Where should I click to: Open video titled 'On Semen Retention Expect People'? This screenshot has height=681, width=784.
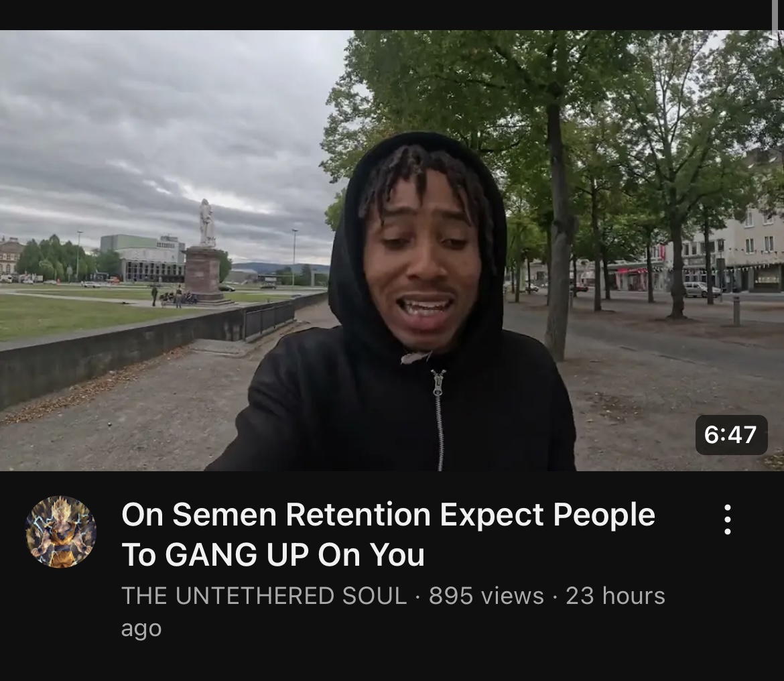(388, 515)
